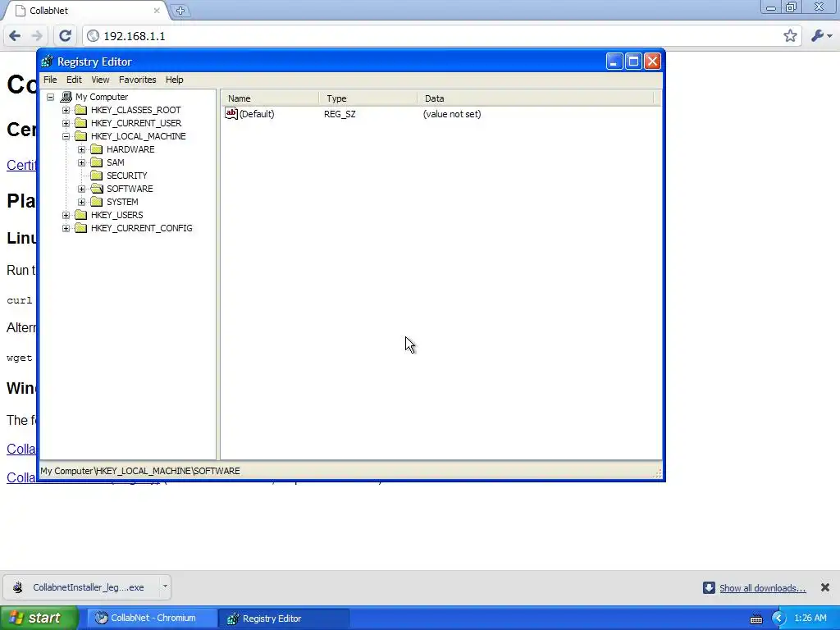The width and height of the screenshot is (840, 630).
Task: Click the '(value not set)' data cell
Action: tap(452, 114)
